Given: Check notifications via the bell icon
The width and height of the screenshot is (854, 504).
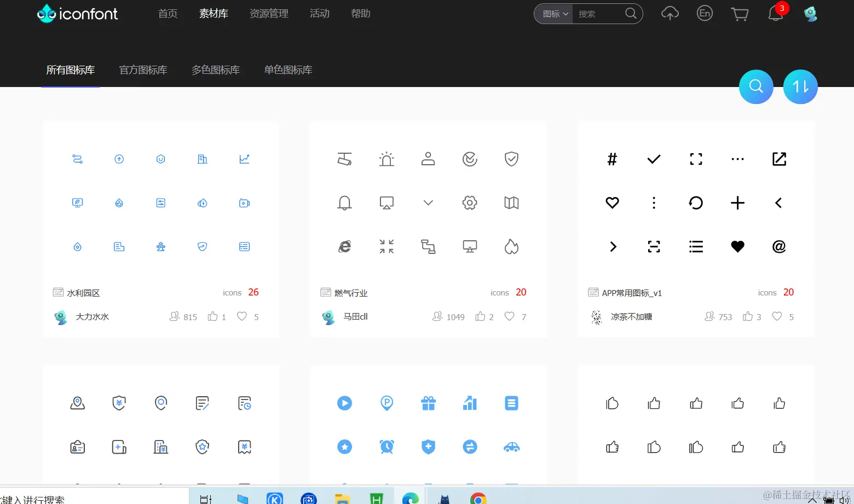Looking at the screenshot, I should coord(775,14).
